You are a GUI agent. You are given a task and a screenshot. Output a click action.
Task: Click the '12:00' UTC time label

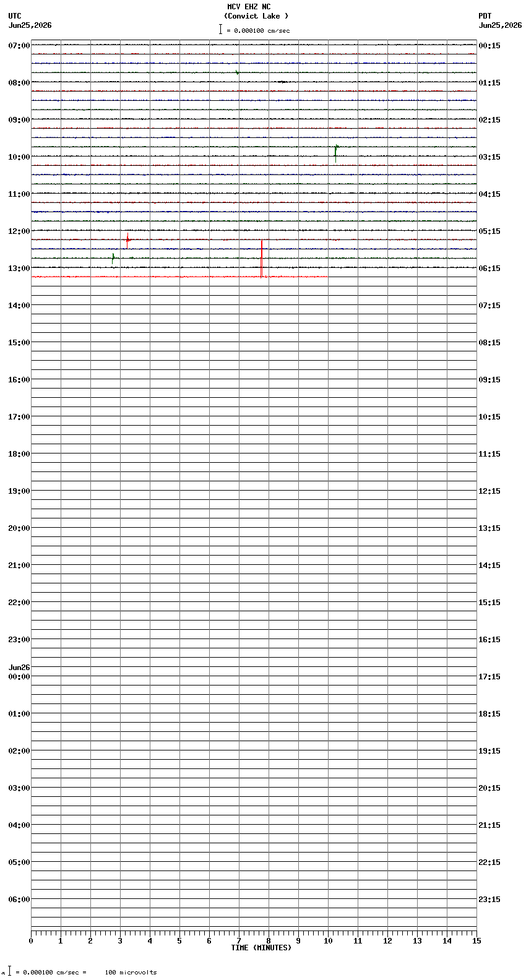pos(19,231)
